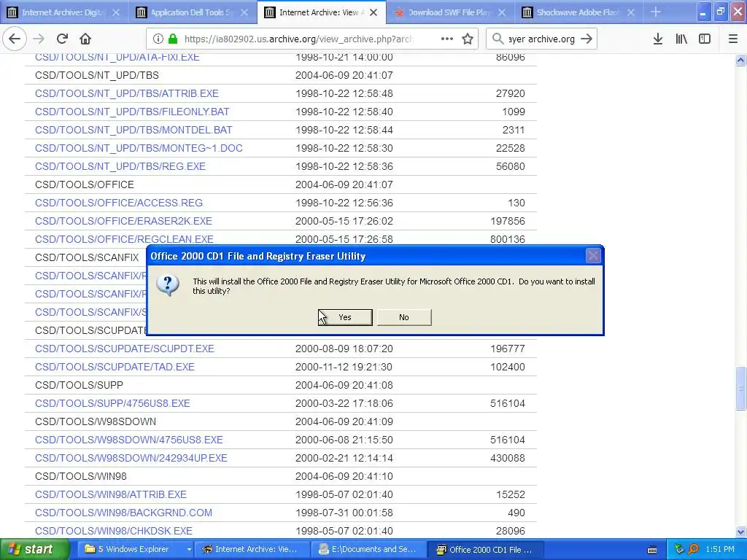Show site information icon in address bar

(x=158, y=39)
